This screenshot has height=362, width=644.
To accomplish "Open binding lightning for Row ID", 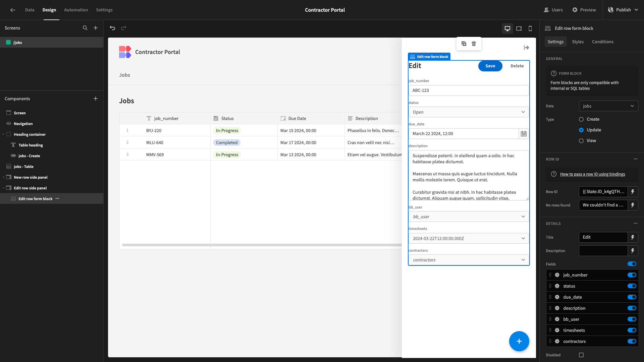I will coord(633,192).
